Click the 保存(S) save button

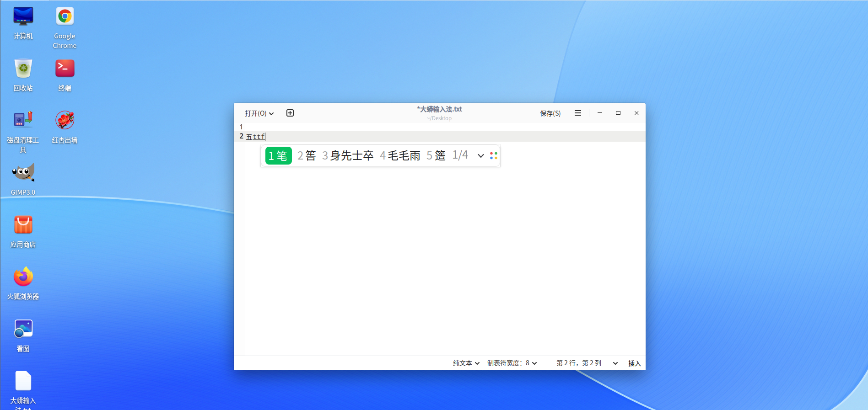550,113
